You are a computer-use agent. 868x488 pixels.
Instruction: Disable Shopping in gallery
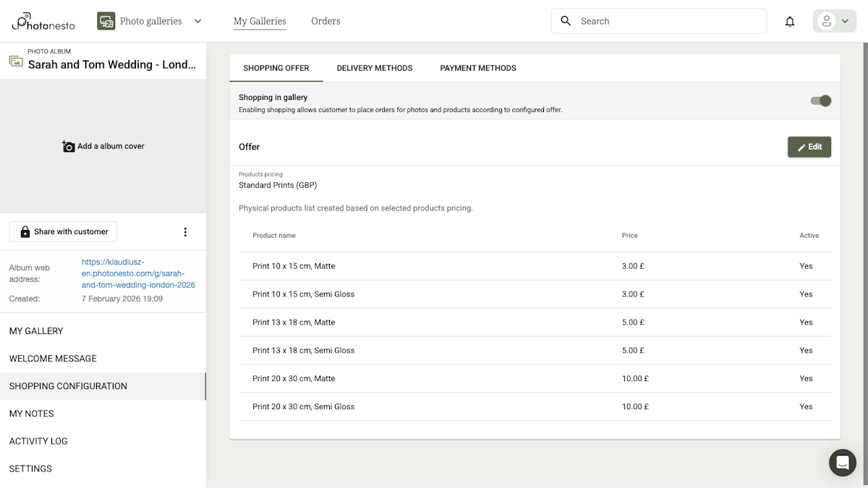click(820, 101)
